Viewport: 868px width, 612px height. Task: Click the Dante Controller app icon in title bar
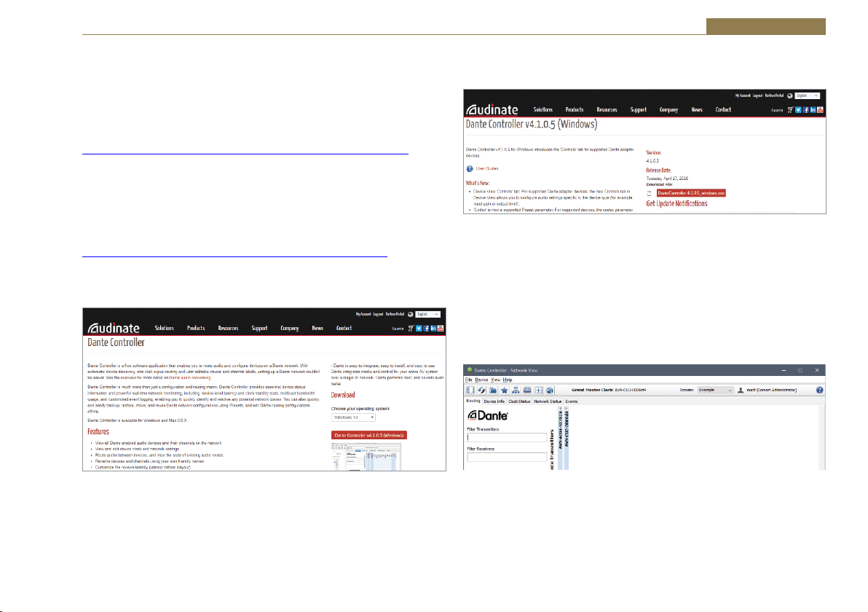470,370
